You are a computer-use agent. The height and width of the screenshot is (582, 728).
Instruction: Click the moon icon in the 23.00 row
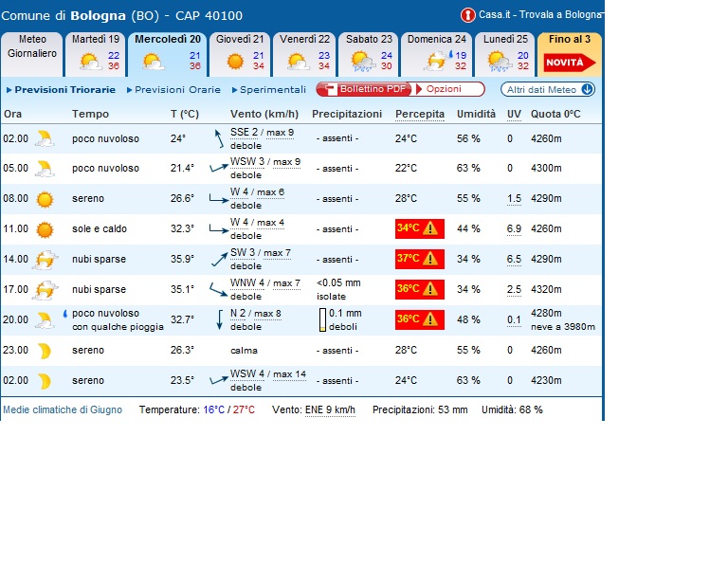pos(45,351)
